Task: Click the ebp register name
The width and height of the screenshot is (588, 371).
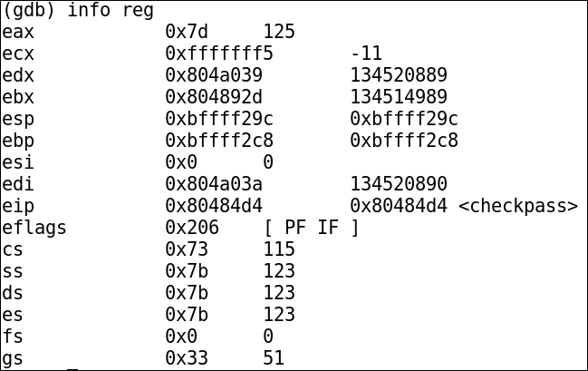Action: pyautogui.click(x=18, y=141)
